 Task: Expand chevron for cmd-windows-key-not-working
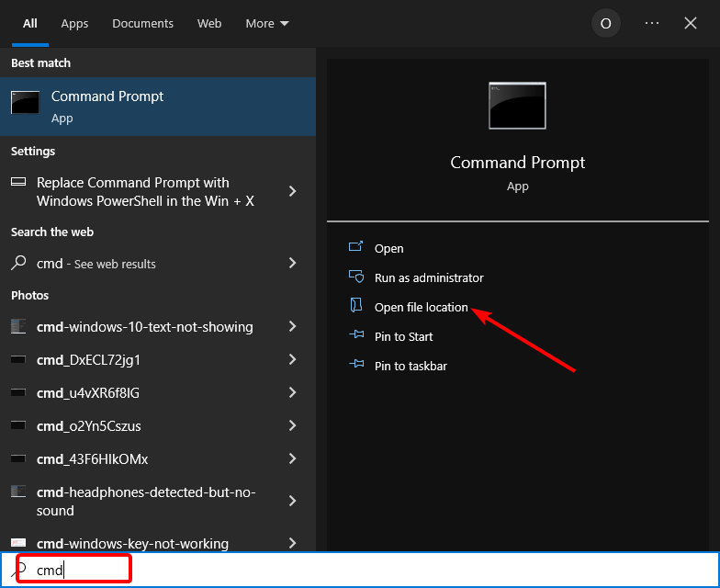point(292,543)
